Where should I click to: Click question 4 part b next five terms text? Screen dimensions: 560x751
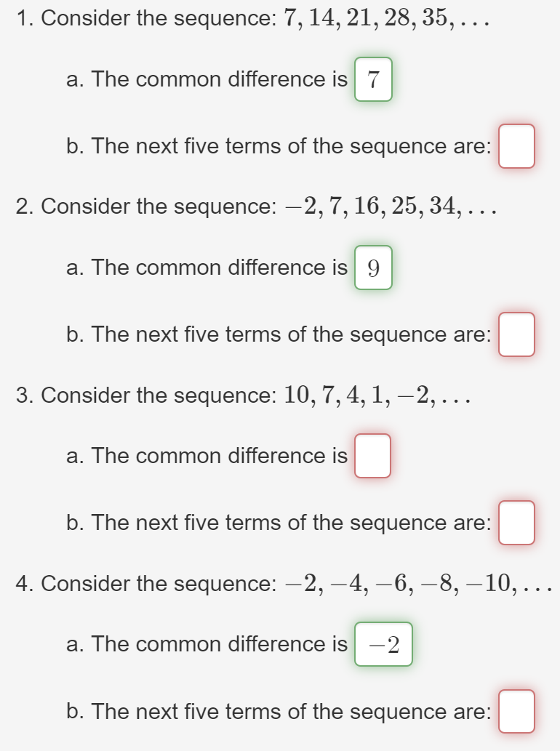279,711
